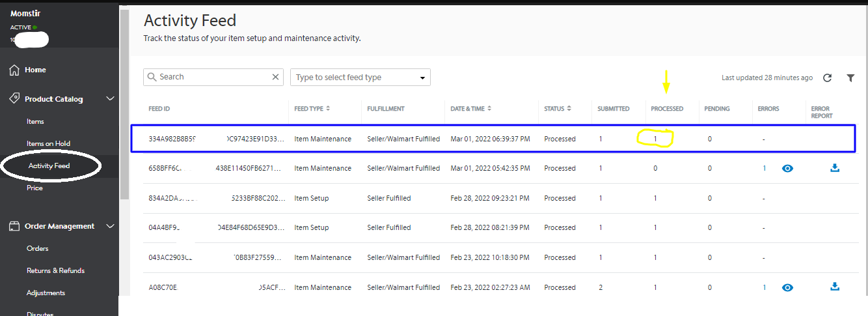This screenshot has height=316, width=868.
Task: Click the Order Management box icon
Action: [x=14, y=226]
